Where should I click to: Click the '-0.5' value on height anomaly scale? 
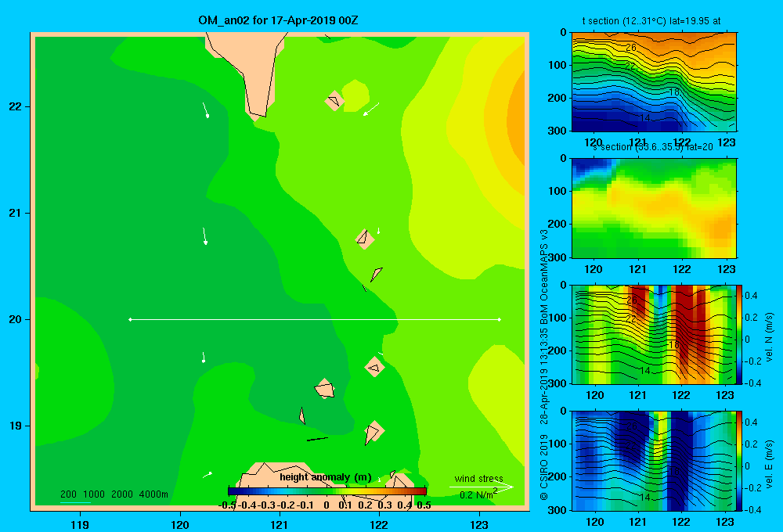click(x=227, y=505)
